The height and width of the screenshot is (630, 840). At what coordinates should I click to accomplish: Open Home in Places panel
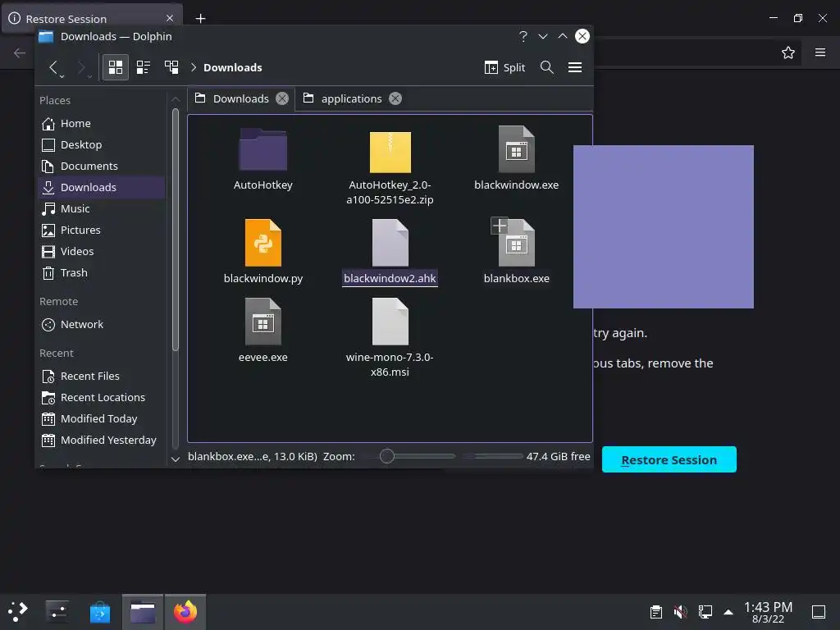(x=102, y=123)
